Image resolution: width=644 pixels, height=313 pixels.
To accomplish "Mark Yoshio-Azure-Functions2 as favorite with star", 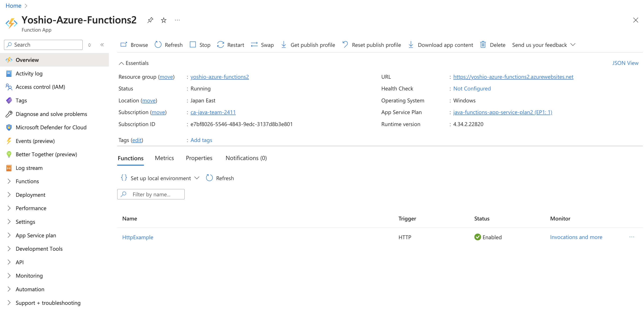I will click(x=164, y=20).
